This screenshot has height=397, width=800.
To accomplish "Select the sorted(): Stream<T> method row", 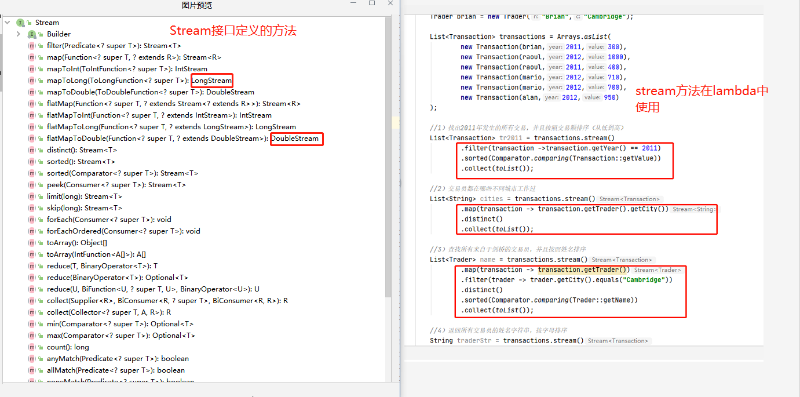I will [x=82, y=162].
